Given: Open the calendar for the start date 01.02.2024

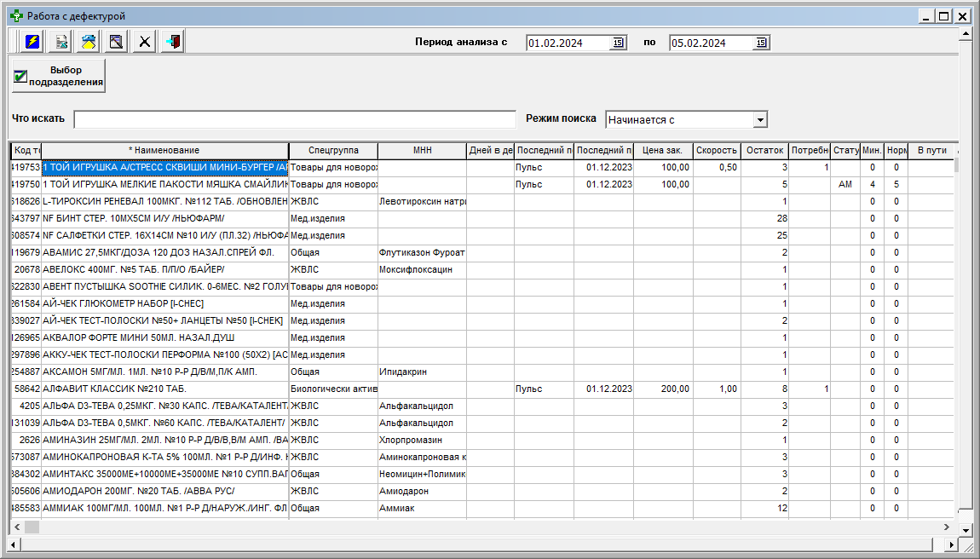Looking at the screenshot, I should (618, 43).
